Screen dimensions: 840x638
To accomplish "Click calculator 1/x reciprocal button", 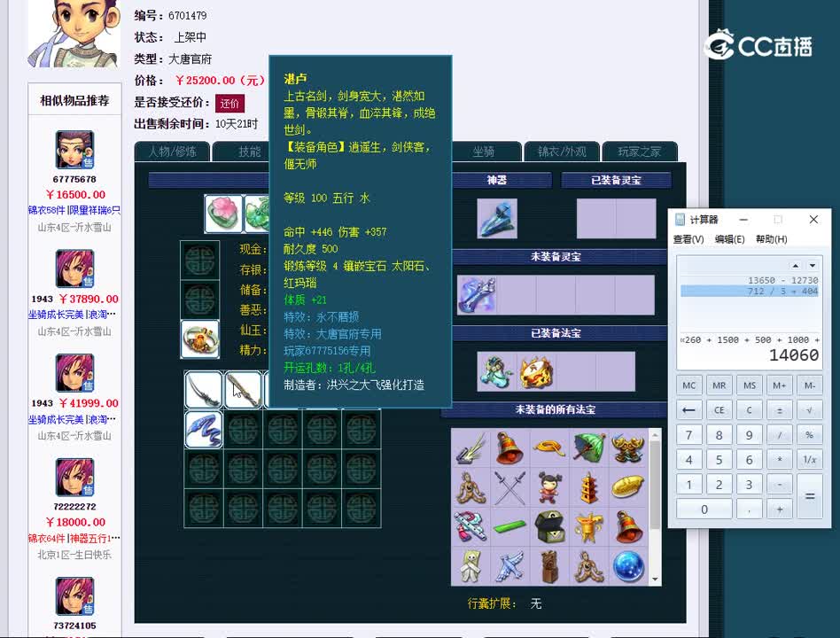I will click(810, 460).
